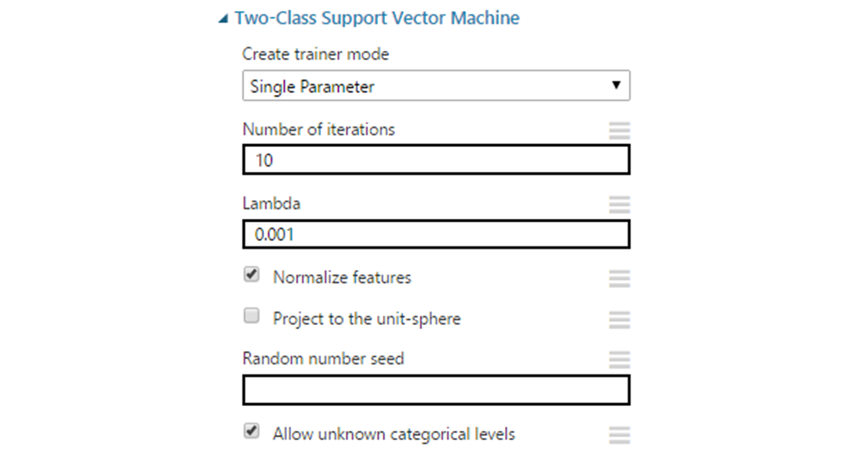868x454 pixels.
Task: Open parameter menu icon beside Allow unknown categorical levels
Action: (619, 434)
